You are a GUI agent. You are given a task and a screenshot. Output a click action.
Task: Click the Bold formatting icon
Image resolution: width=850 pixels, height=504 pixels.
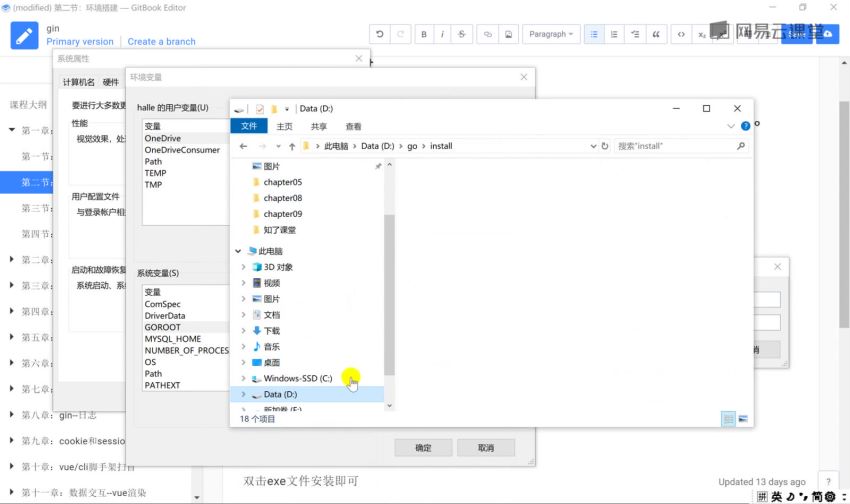click(x=424, y=34)
